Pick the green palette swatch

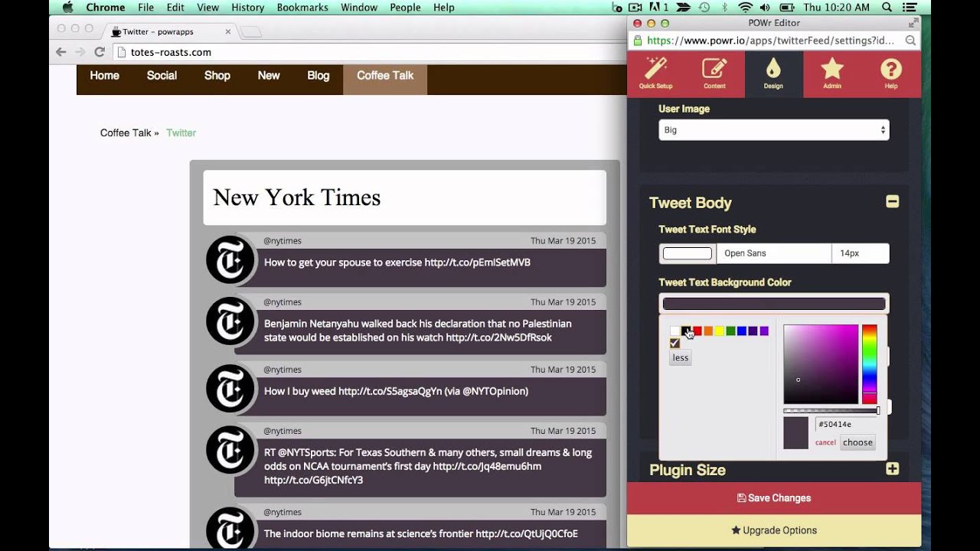(x=730, y=331)
